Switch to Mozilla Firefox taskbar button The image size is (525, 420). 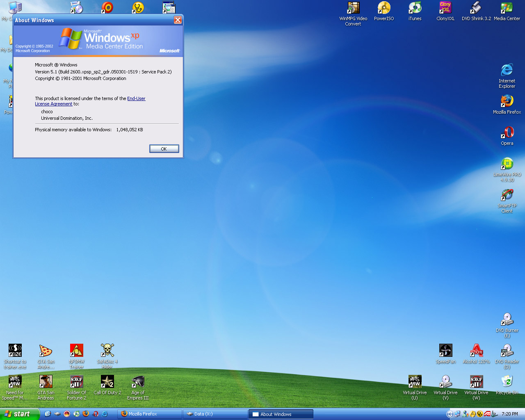[150, 414]
